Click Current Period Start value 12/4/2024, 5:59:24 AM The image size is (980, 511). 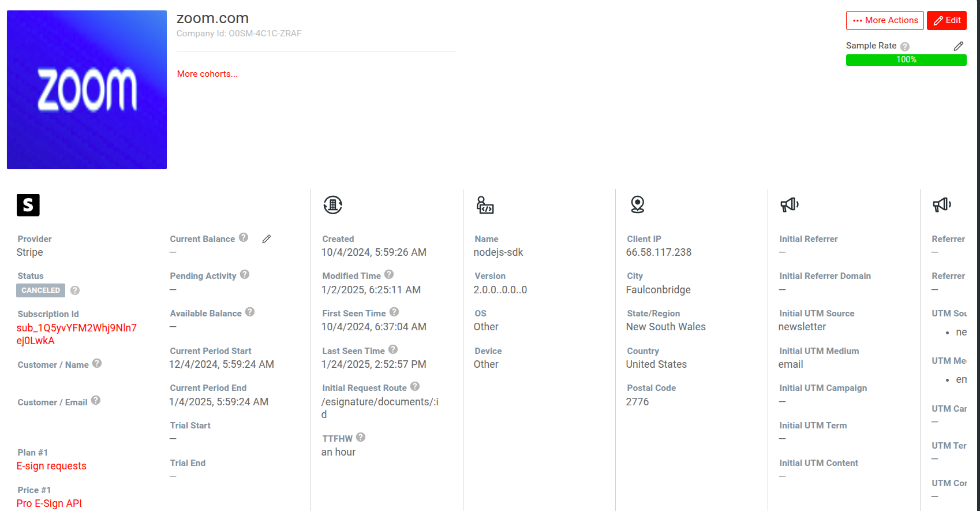222,364
